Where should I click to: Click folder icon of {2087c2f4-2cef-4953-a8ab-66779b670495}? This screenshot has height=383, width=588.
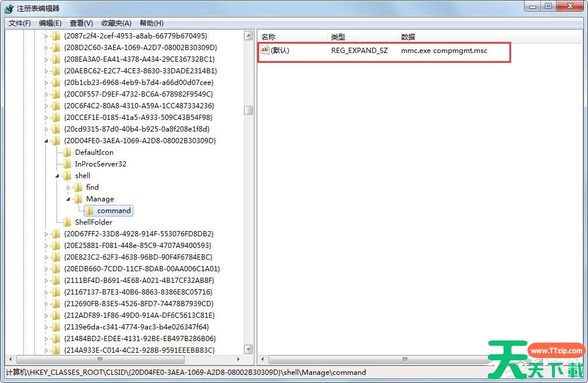(x=56, y=36)
